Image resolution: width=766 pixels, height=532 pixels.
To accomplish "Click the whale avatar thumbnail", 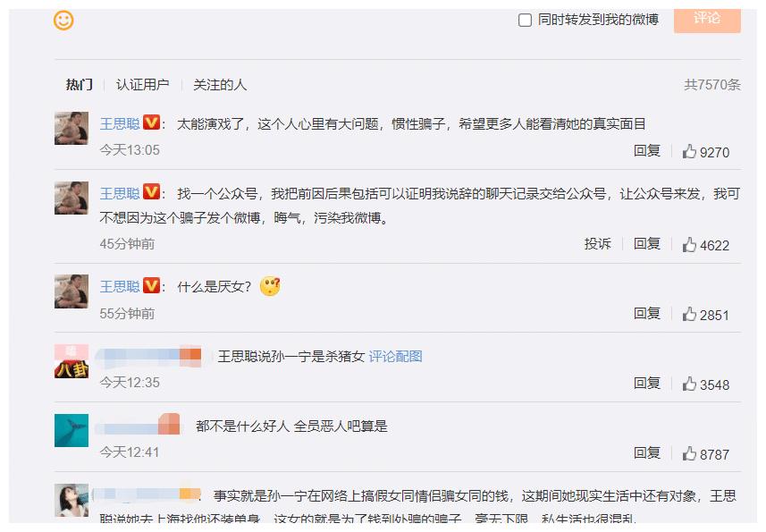I will tap(72, 430).
